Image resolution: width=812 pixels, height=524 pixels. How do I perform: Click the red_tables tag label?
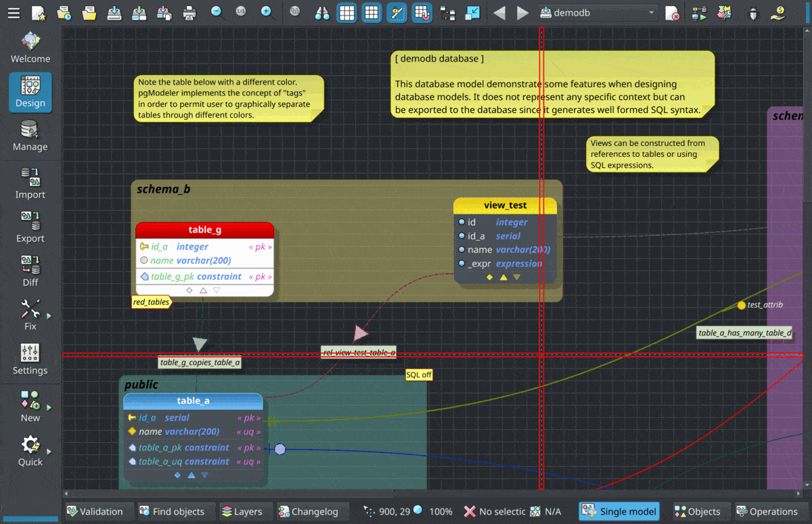click(150, 302)
